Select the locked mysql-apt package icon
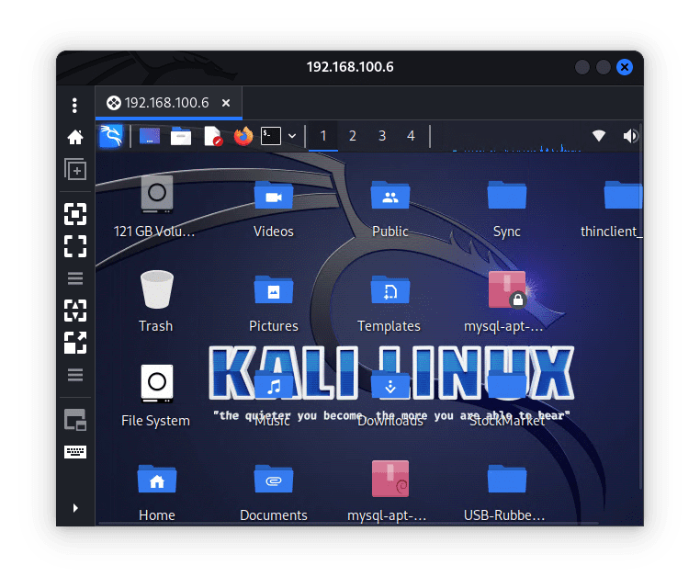The width and height of the screenshot is (700, 588). (506, 302)
